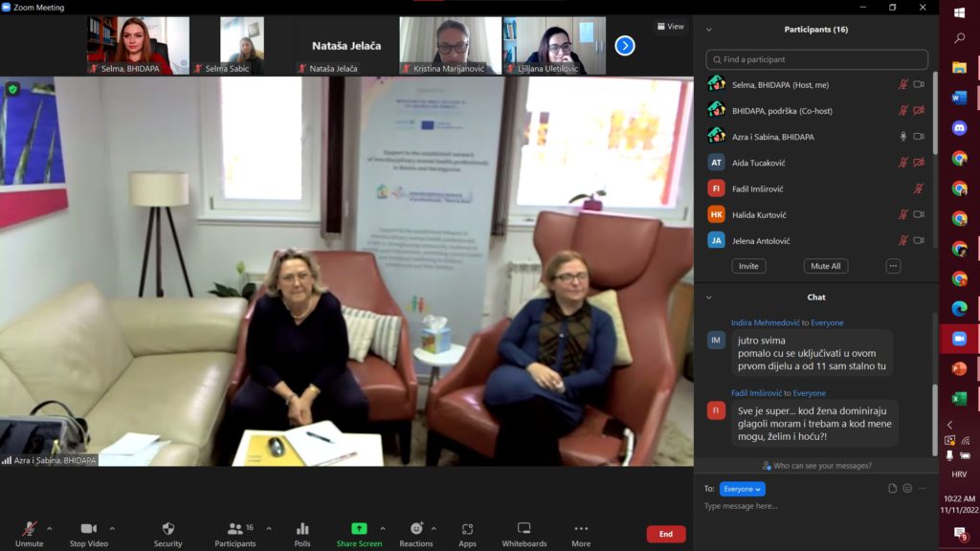Viewport: 980px width, 551px height.
Task: Click the emoji icon in chat
Action: [x=907, y=488]
